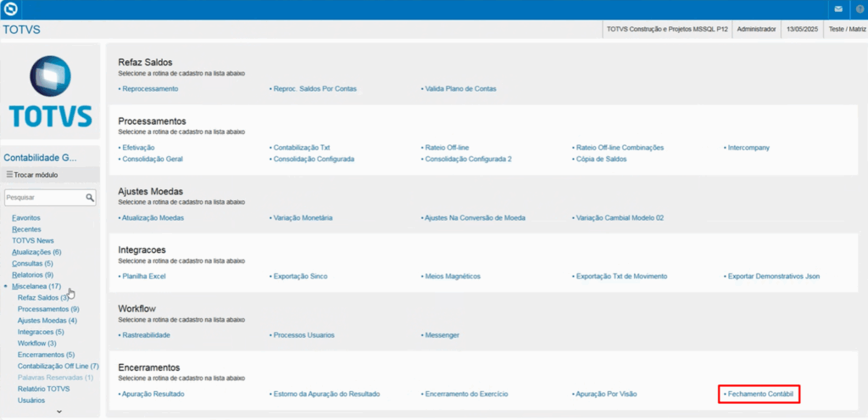Screen dimensions: 868x420
Task: Open the Efetivação routine
Action: [x=138, y=148]
